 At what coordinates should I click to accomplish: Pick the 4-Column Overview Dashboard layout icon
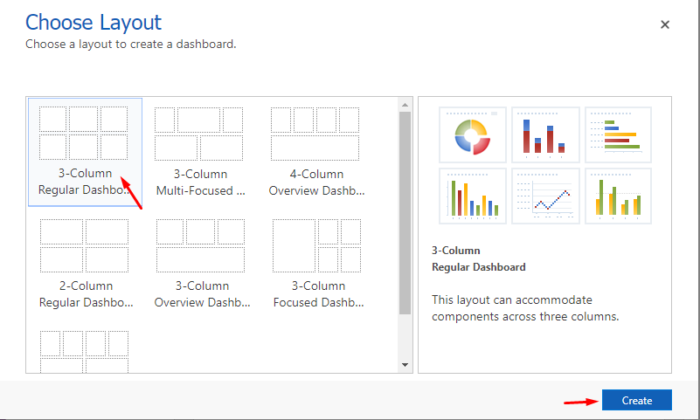[315, 133]
